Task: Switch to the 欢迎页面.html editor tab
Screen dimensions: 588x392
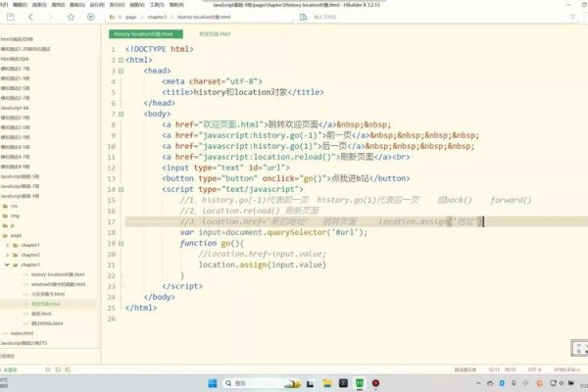Action: click(x=215, y=33)
